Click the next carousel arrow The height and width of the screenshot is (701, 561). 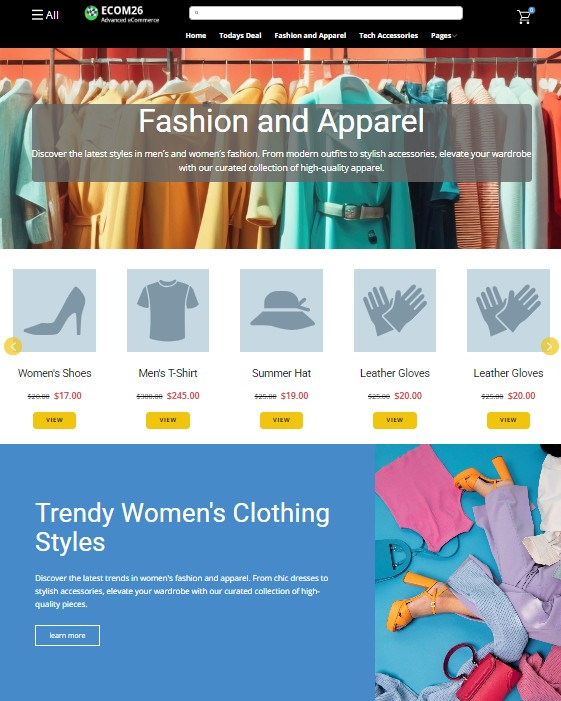click(549, 346)
